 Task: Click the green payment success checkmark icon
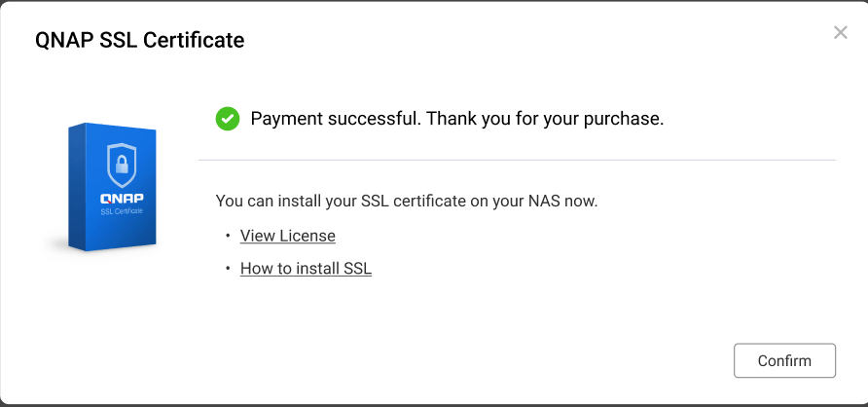pos(228,119)
